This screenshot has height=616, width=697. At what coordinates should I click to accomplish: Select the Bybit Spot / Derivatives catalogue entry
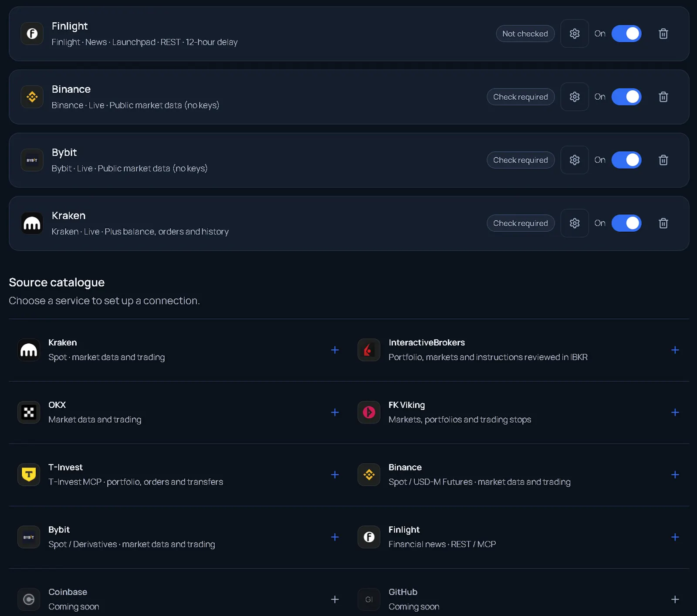[x=179, y=537]
